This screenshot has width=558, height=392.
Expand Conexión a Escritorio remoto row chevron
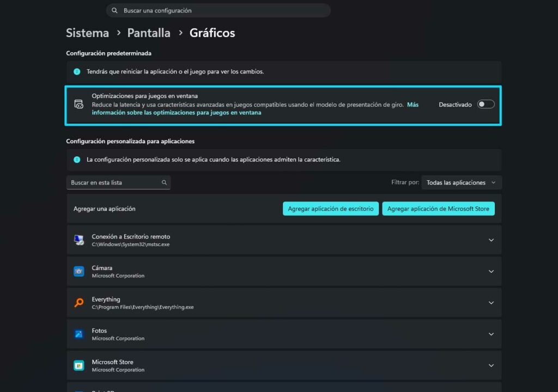[491, 240]
